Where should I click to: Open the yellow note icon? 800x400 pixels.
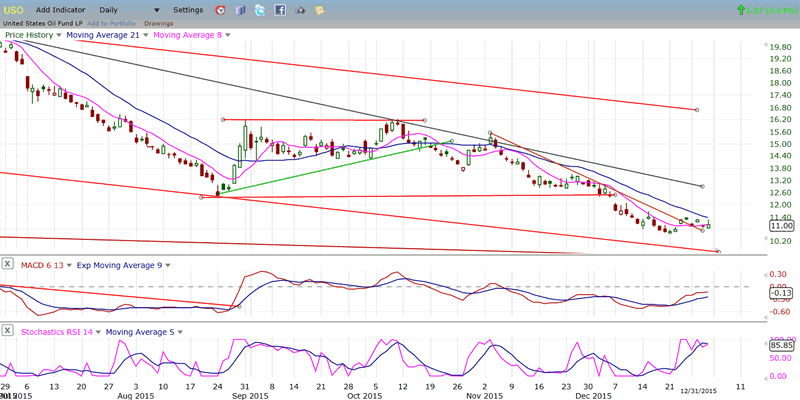(x=318, y=10)
